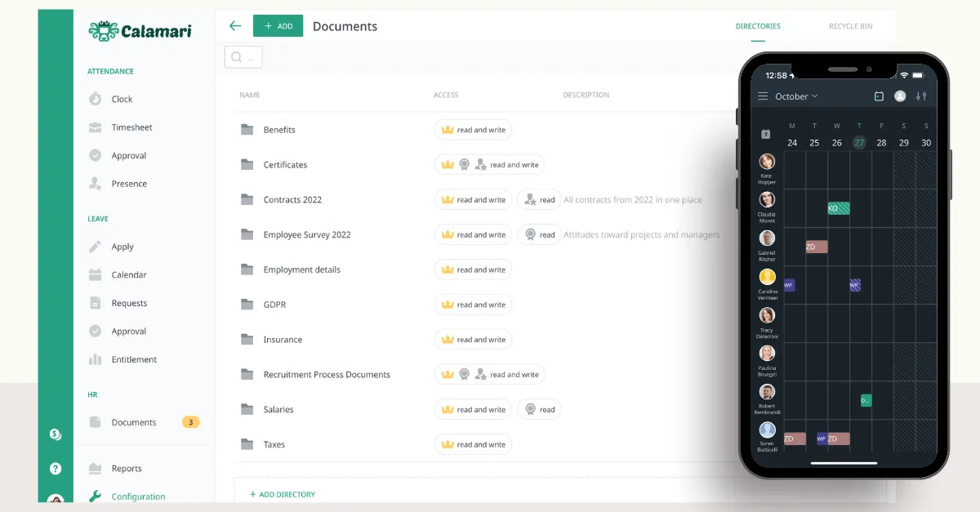Open the Entitlement bar-chart section
The height and width of the screenshot is (512, 980).
(132, 359)
